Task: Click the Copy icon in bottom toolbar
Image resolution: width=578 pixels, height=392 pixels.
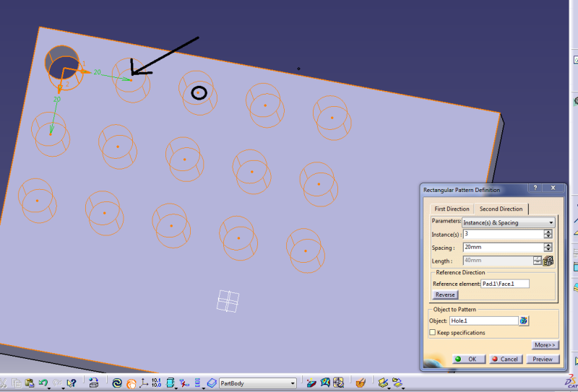Action: (17, 383)
